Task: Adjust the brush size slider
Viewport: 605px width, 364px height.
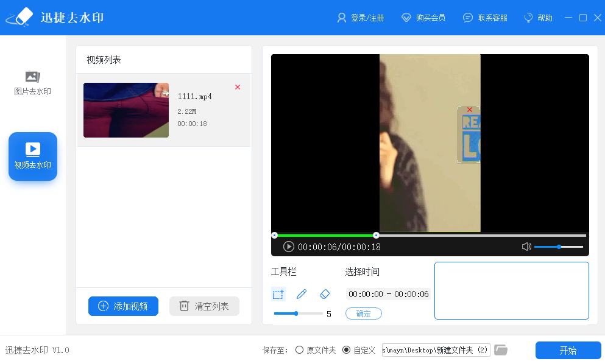Action: (x=298, y=313)
